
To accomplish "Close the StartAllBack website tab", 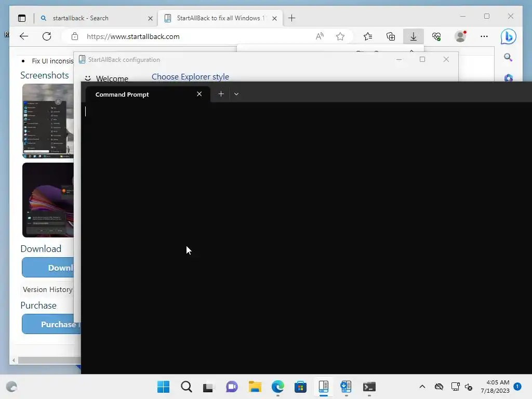I will (274, 18).
